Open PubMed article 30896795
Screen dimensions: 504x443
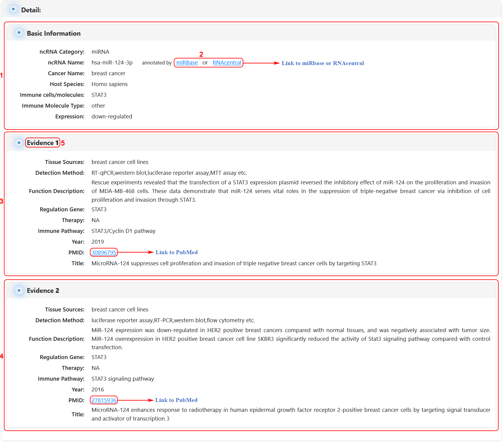104,253
